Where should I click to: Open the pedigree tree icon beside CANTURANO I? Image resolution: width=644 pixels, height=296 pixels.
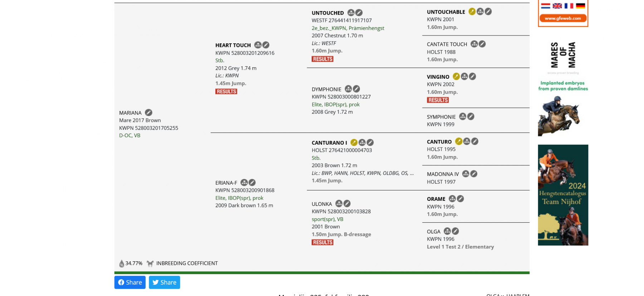point(362,142)
